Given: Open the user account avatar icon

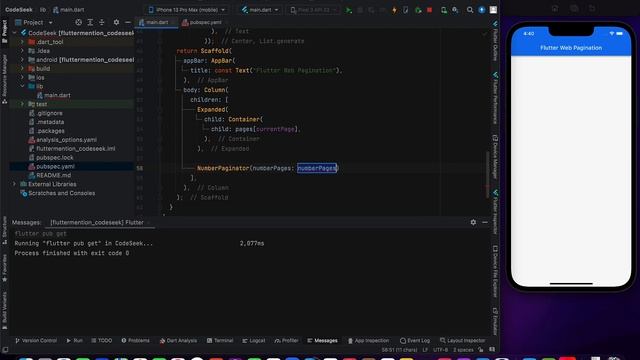Looking at the screenshot, I should coord(493,10).
